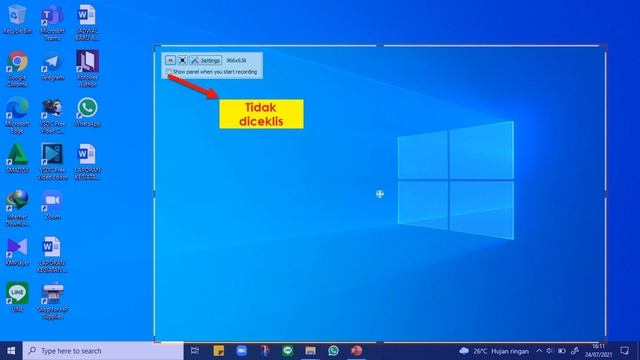Launch Google Chrome desktop shortcut

(17, 69)
